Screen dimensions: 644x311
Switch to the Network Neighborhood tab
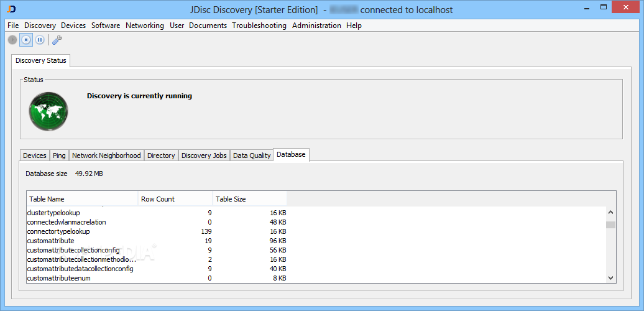(x=106, y=155)
